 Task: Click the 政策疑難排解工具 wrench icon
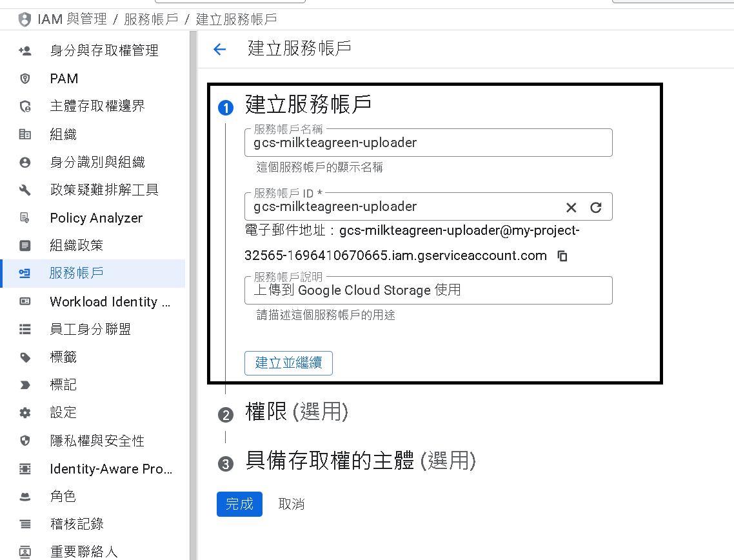pyautogui.click(x=25, y=190)
